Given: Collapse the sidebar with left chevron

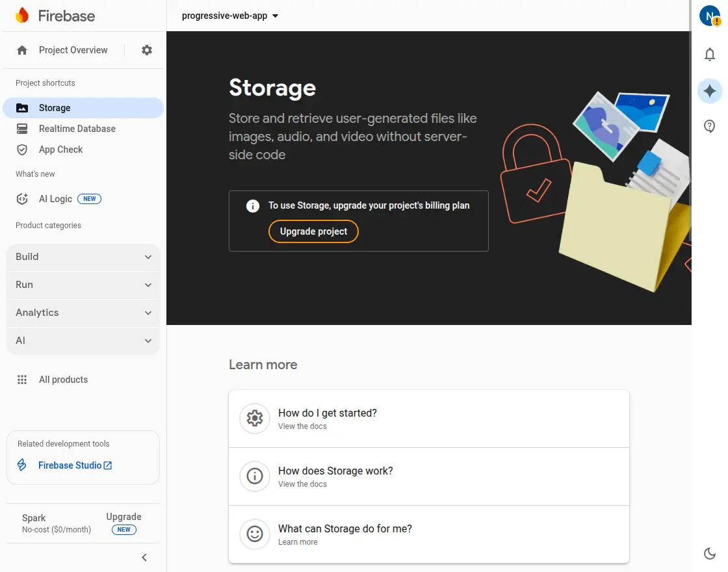Looking at the screenshot, I should [x=144, y=557].
